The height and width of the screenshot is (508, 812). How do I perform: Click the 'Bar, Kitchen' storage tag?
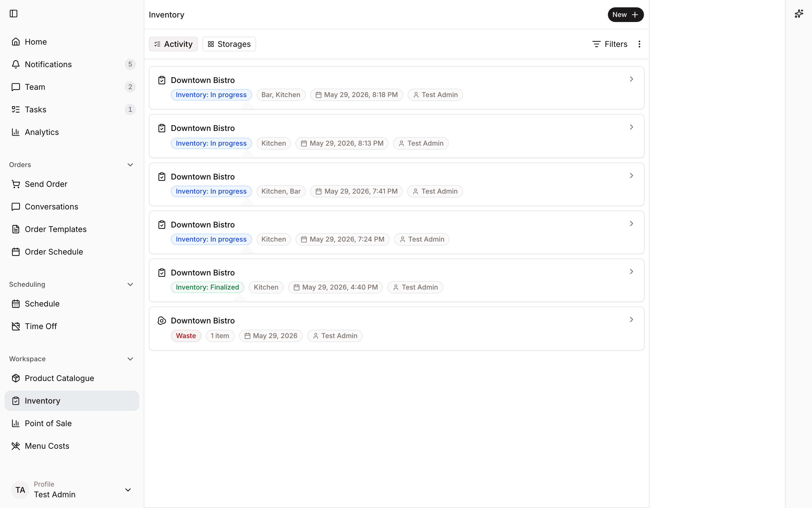pos(281,95)
